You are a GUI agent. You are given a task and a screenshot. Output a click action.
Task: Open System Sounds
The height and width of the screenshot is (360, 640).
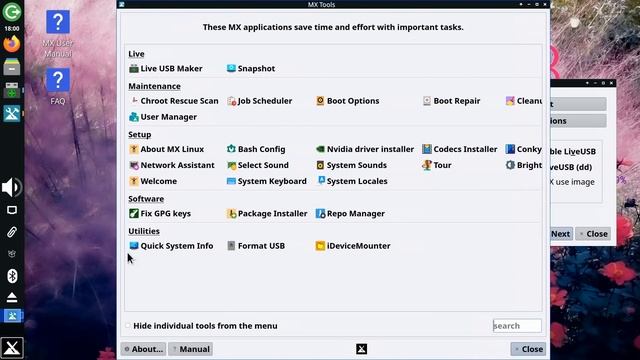click(351, 165)
